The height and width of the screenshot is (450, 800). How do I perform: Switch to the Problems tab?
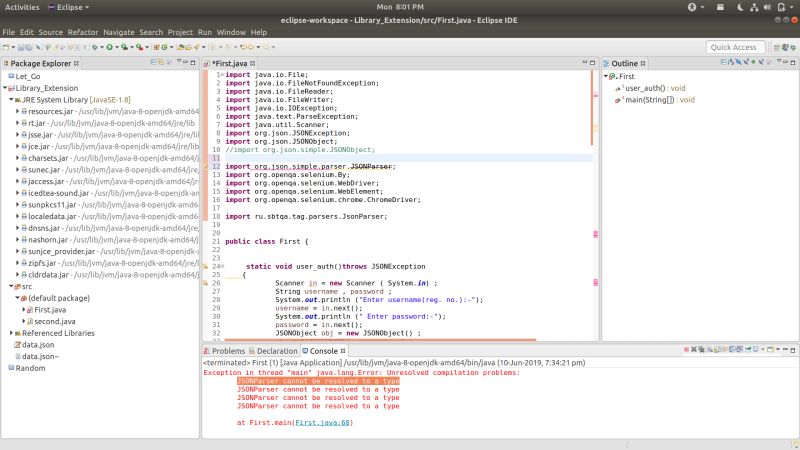224,351
